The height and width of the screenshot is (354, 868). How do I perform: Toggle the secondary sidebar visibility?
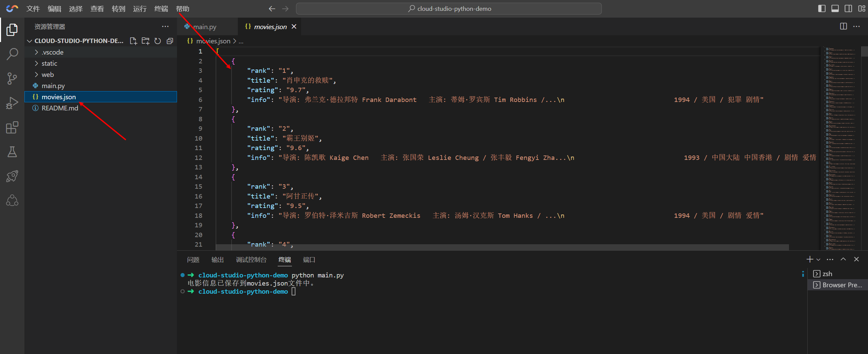coord(848,8)
